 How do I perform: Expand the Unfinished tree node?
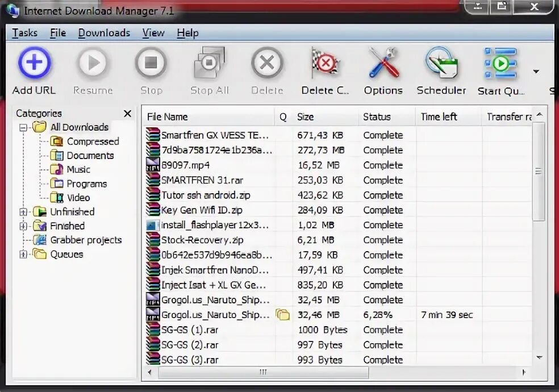tap(23, 212)
